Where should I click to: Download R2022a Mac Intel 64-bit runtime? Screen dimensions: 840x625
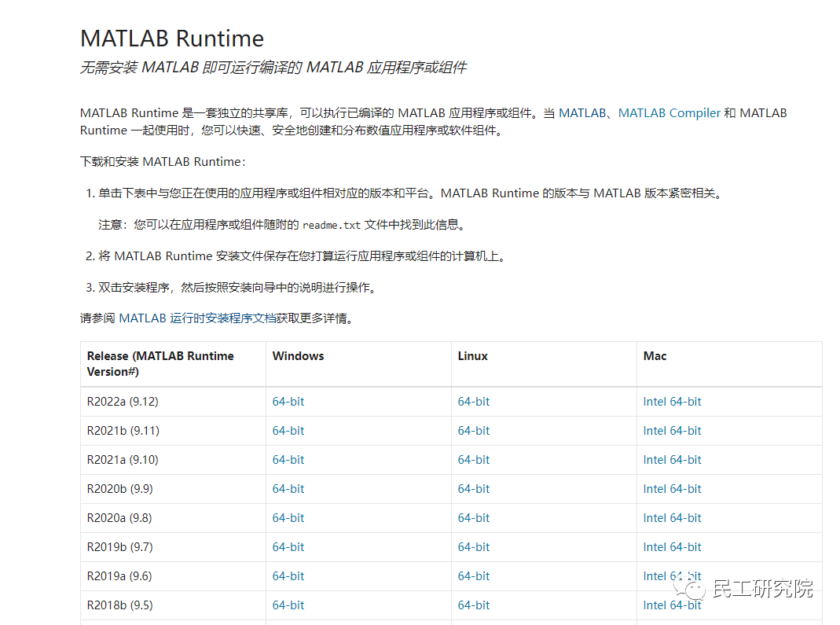(x=672, y=402)
